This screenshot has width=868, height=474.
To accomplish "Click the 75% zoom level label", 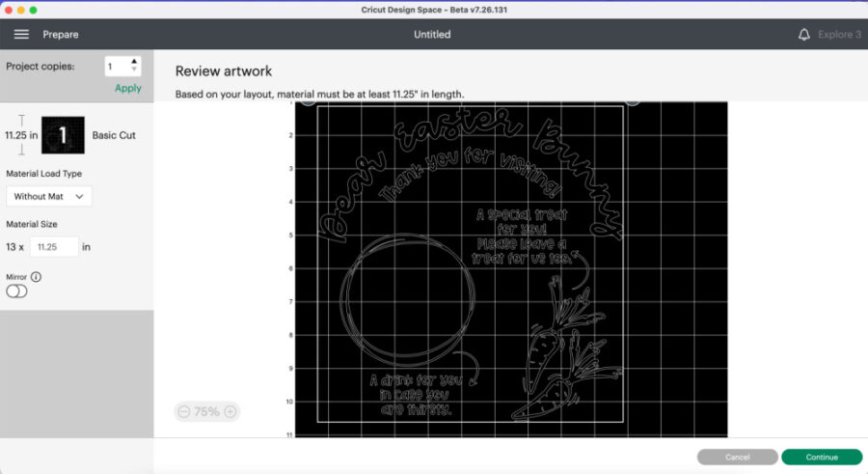I will [206, 411].
